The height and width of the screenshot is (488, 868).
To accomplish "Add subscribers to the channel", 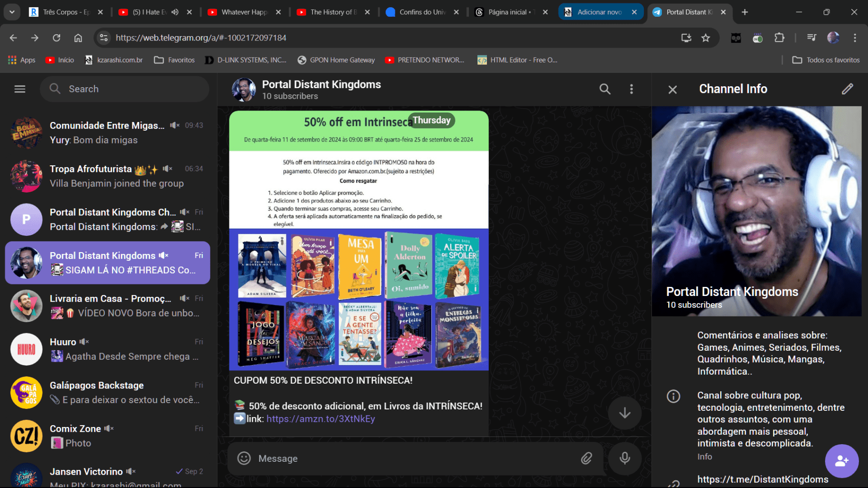I will click(x=841, y=461).
